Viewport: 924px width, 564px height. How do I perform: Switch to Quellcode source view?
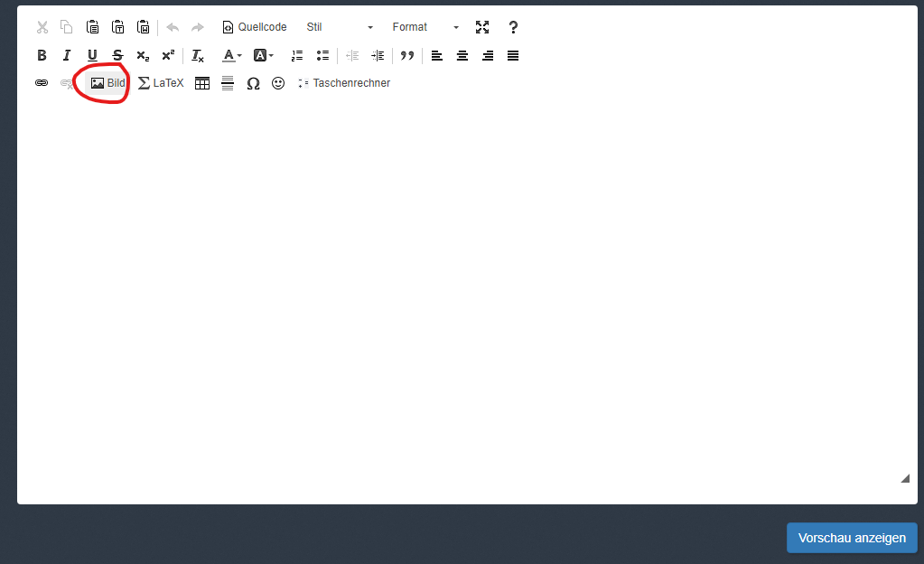[x=255, y=27]
